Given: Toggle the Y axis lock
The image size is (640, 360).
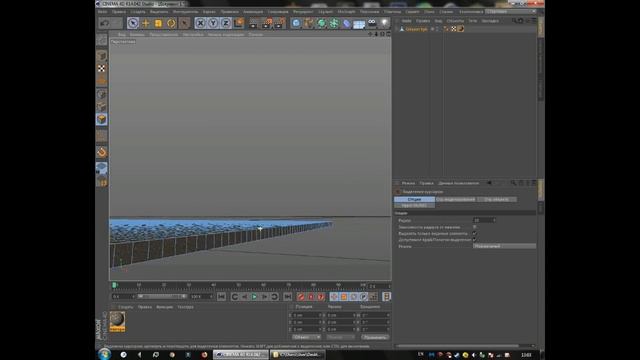Looking at the screenshot, I should pyautogui.click(x=213, y=23).
